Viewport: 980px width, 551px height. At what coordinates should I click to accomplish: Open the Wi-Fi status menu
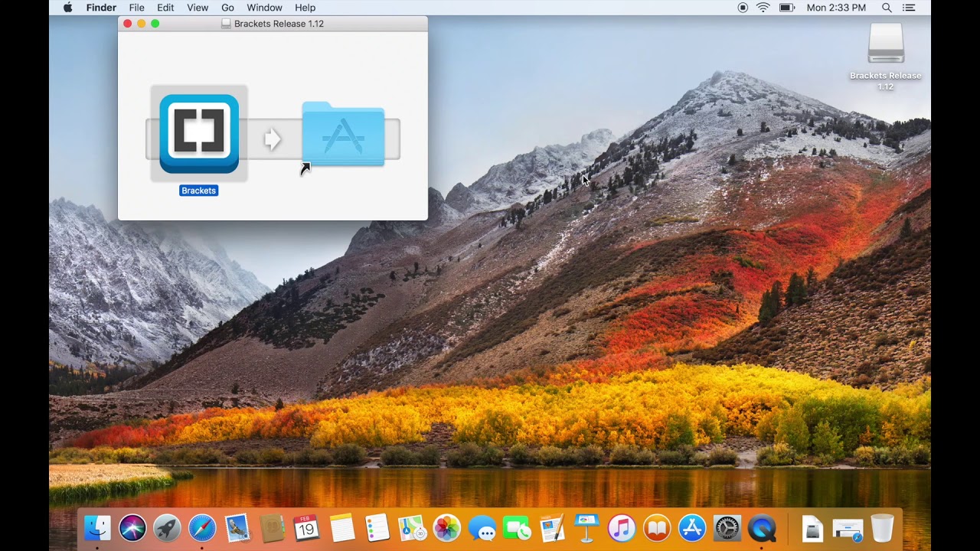[763, 8]
